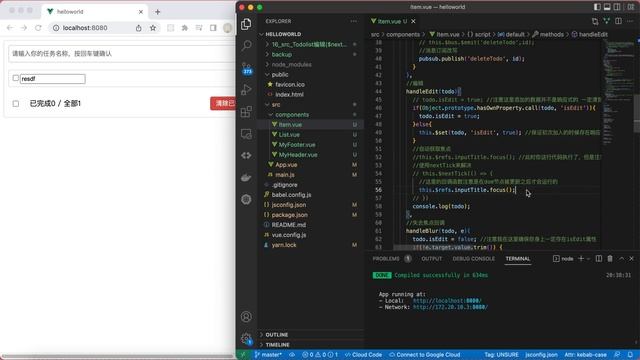
Task: Open main.js in the explorer
Action: click(284, 175)
